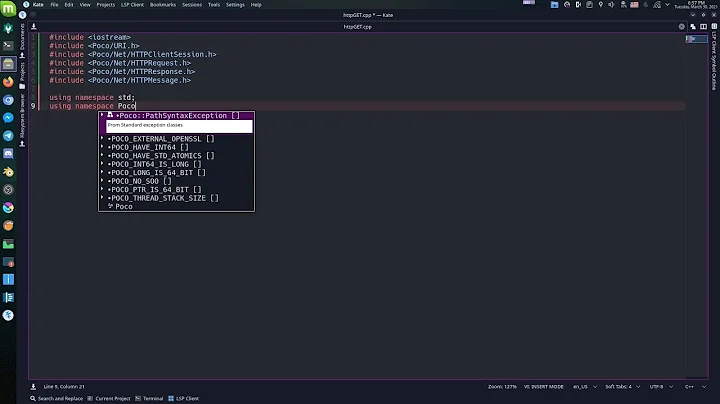720x404 pixels.
Task: Expand the POCO_INT64_IS_LONG completion item
Action: pos(102,164)
